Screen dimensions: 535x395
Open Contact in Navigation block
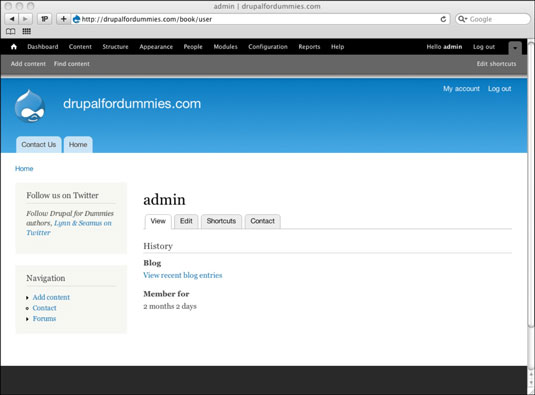click(44, 308)
